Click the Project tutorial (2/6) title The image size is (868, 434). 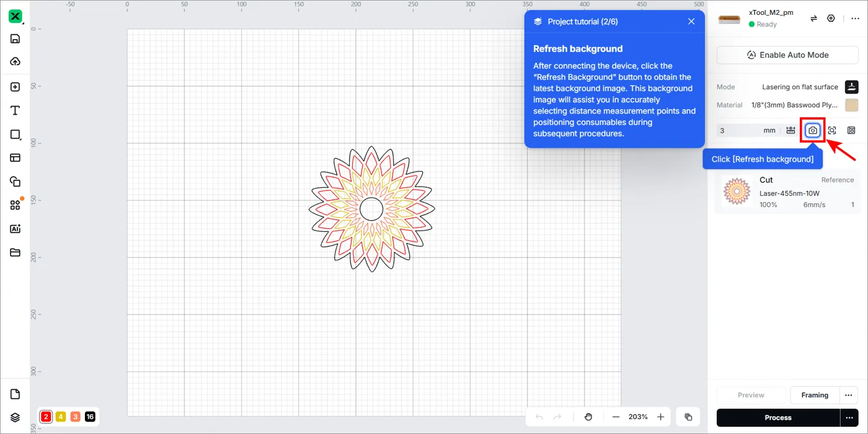point(583,22)
